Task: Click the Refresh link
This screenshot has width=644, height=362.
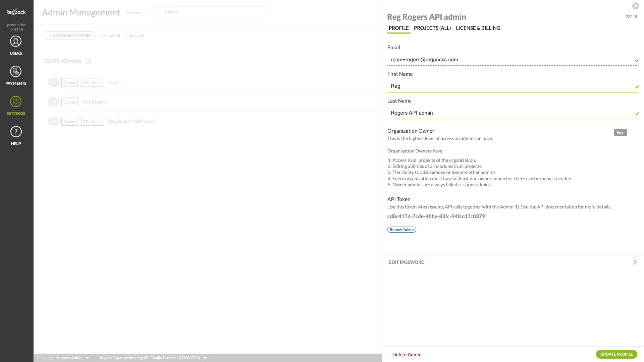Action: pyautogui.click(x=134, y=12)
